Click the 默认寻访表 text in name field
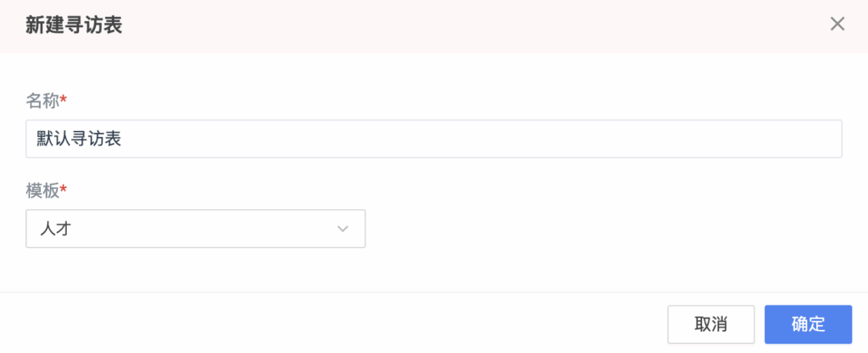Viewport: 868px width, 353px height. pyautogui.click(x=79, y=139)
